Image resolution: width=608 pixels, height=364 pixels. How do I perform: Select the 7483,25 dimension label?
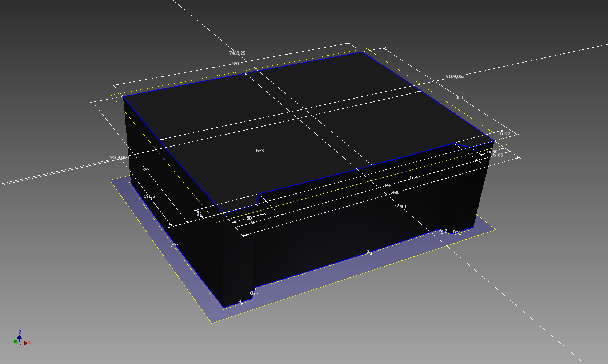tap(237, 53)
